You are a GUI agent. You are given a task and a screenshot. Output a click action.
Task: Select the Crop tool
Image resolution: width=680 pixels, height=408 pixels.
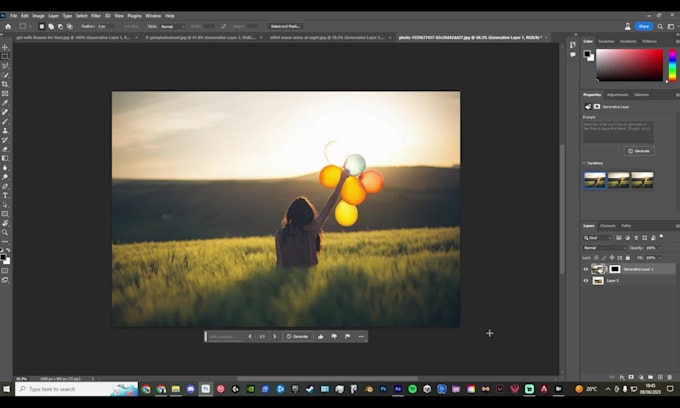click(5, 84)
